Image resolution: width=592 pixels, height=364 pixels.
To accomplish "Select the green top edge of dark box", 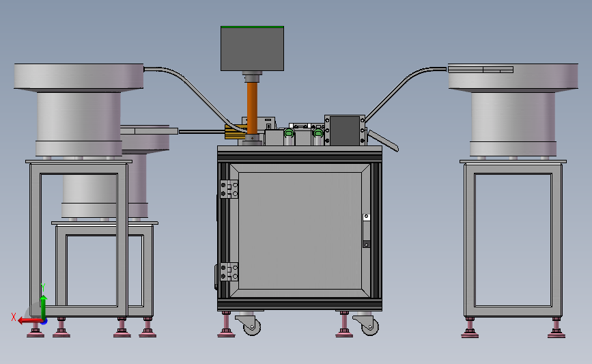I will click(x=252, y=27).
